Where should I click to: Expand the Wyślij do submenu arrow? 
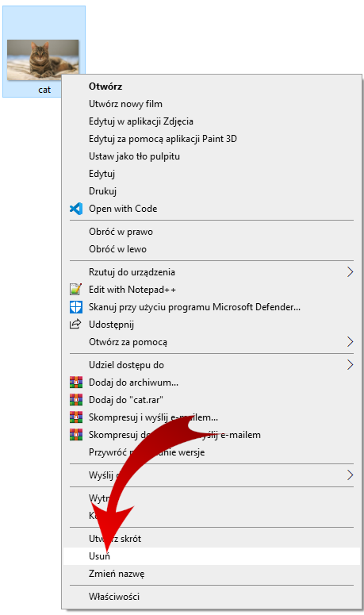click(x=350, y=475)
